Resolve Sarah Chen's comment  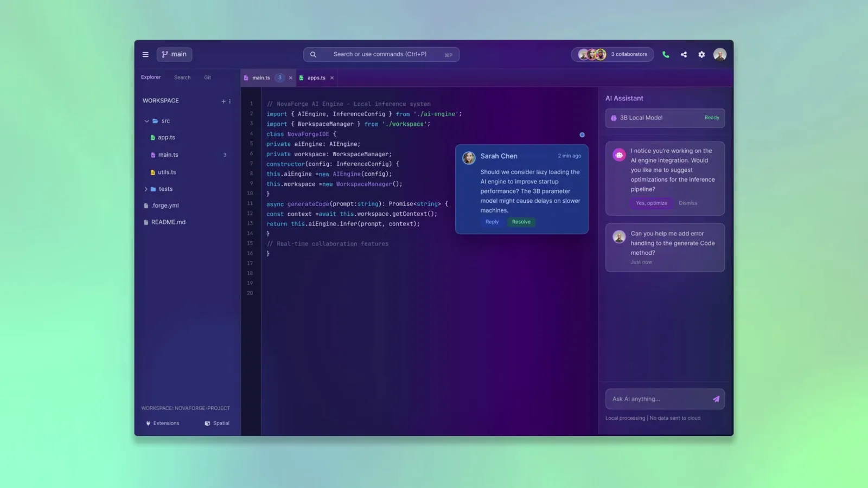click(x=521, y=222)
